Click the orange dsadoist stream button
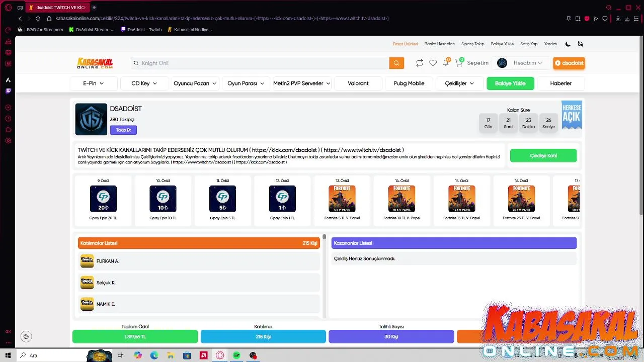This screenshot has height=362, width=644. pyautogui.click(x=569, y=63)
